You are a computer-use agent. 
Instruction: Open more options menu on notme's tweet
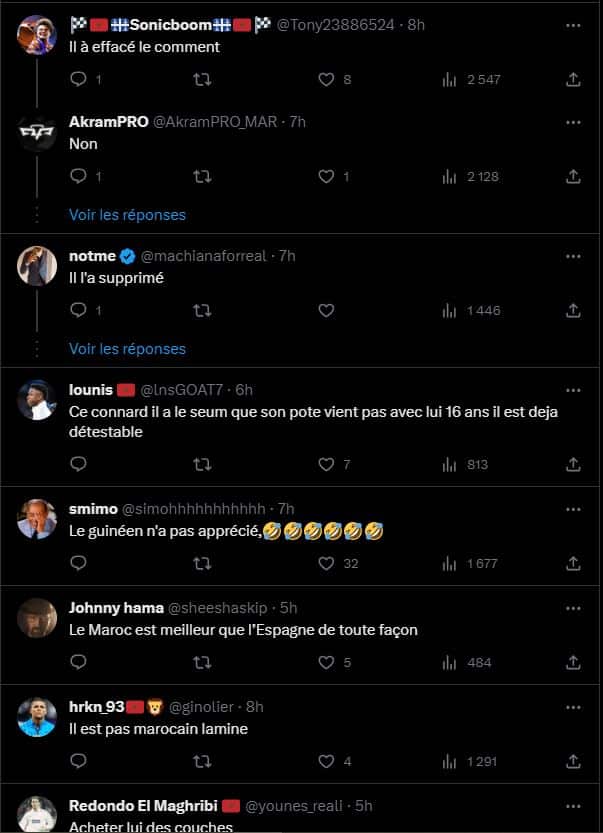tap(573, 256)
